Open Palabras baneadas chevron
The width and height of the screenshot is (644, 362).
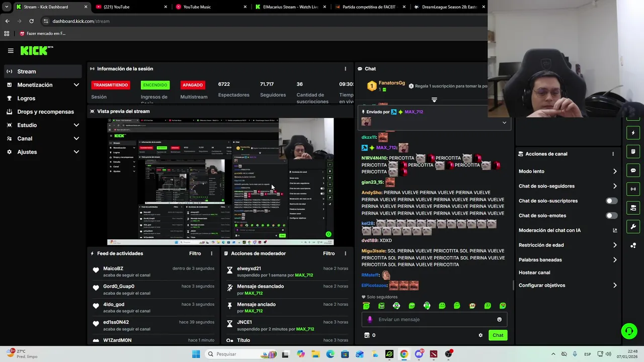[x=615, y=260]
